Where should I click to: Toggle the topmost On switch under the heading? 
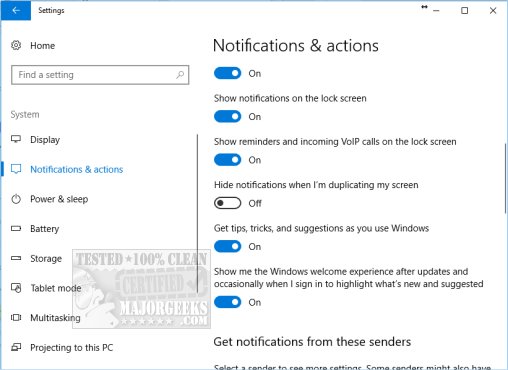pyautogui.click(x=227, y=73)
